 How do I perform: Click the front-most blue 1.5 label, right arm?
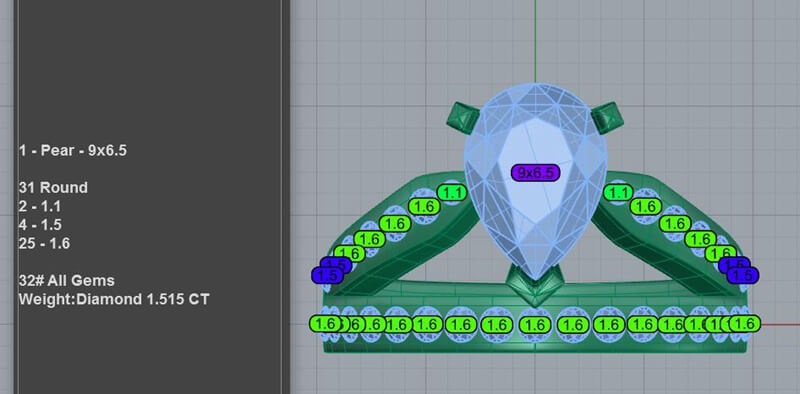pyautogui.click(x=743, y=276)
